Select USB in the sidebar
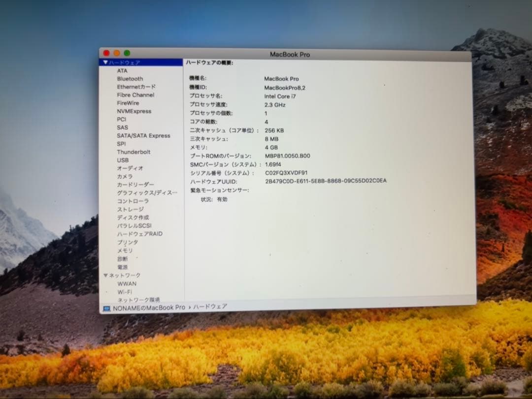The height and width of the screenshot is (399, 532). pyautogui.click(x=123, y=160)
